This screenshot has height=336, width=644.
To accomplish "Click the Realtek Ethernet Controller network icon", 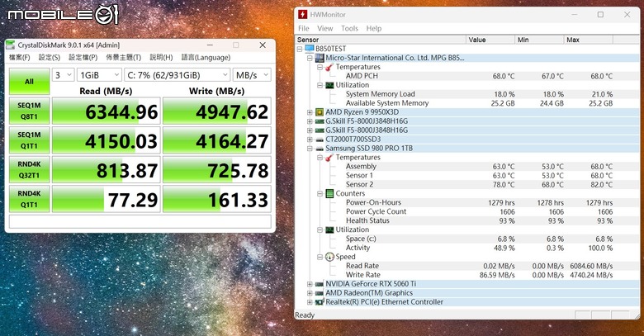I will coord(320,302).
